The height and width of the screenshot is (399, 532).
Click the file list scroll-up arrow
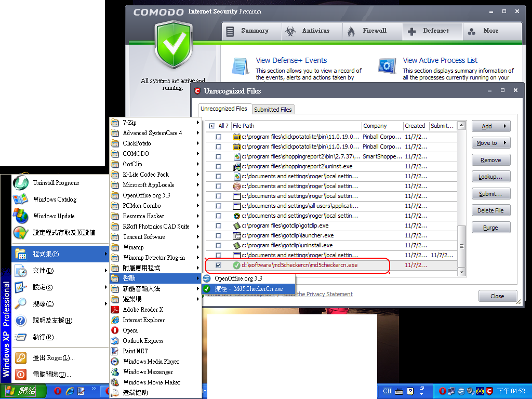click(x=461, y=126)
